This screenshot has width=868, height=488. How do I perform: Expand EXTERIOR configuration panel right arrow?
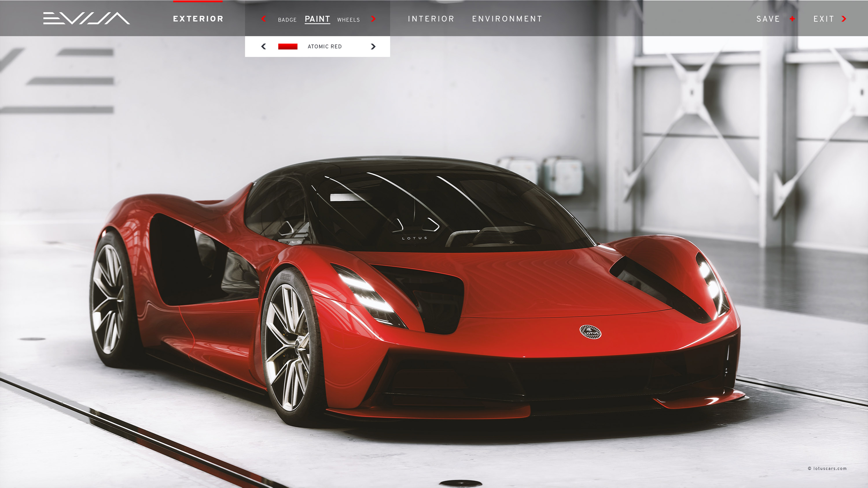pyautogui.click(x=373, y=19)
